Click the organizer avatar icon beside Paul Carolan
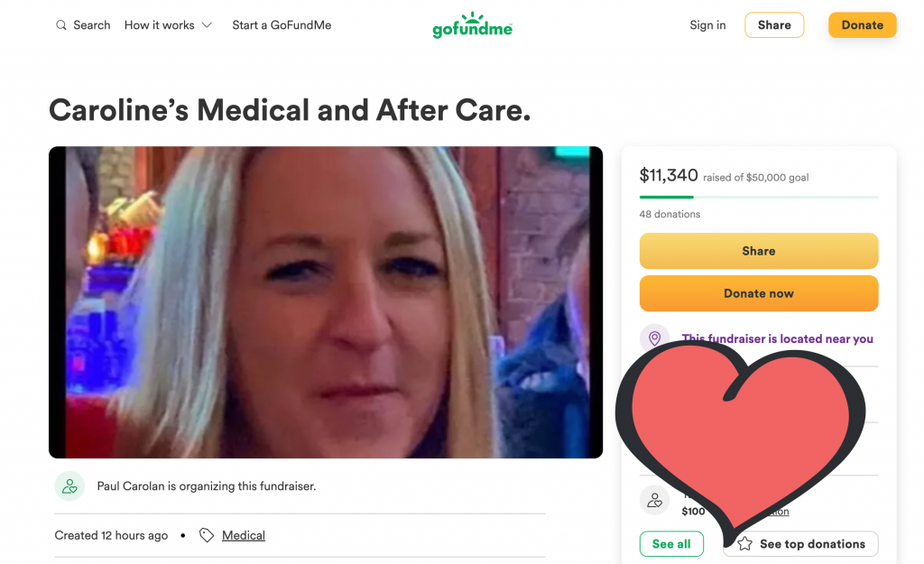Screen dimensions: 924x564 click(x=69, y=486)
